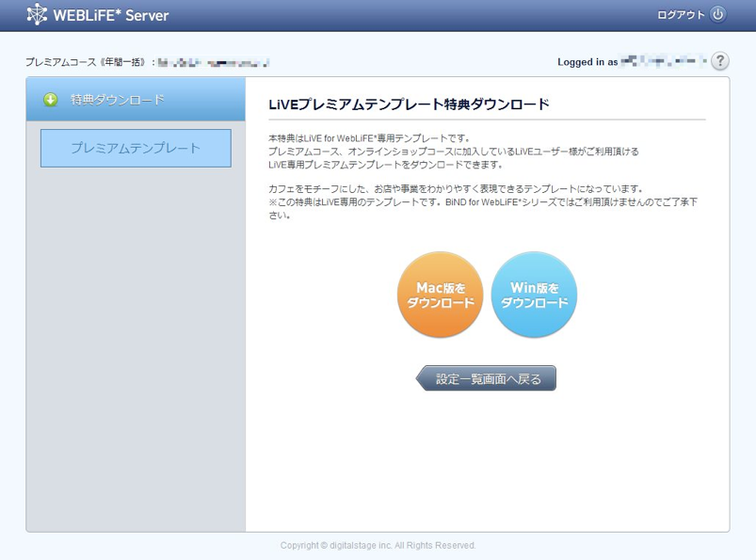Viewport: 756px width, 560px height.
Task: Click the digitalstage inc. copyright text
Action: (378, 545)
